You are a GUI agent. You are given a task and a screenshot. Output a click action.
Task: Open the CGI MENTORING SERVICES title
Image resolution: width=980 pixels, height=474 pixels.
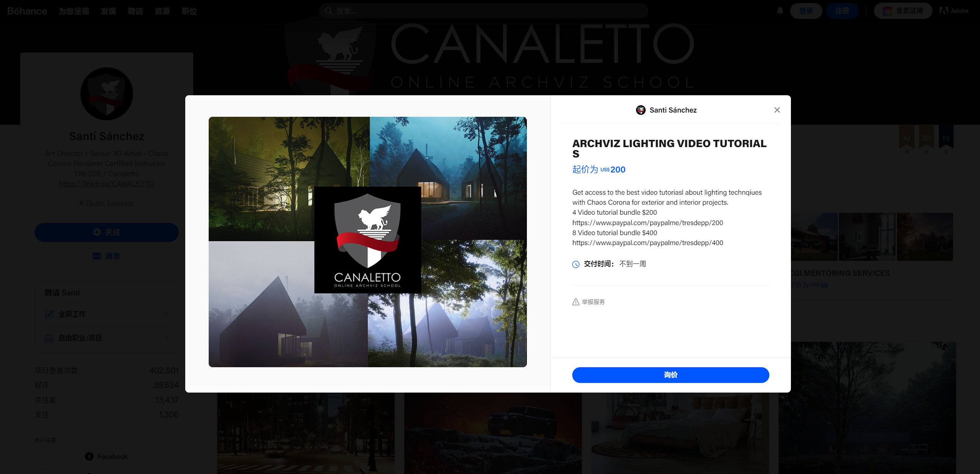[840, 273]
